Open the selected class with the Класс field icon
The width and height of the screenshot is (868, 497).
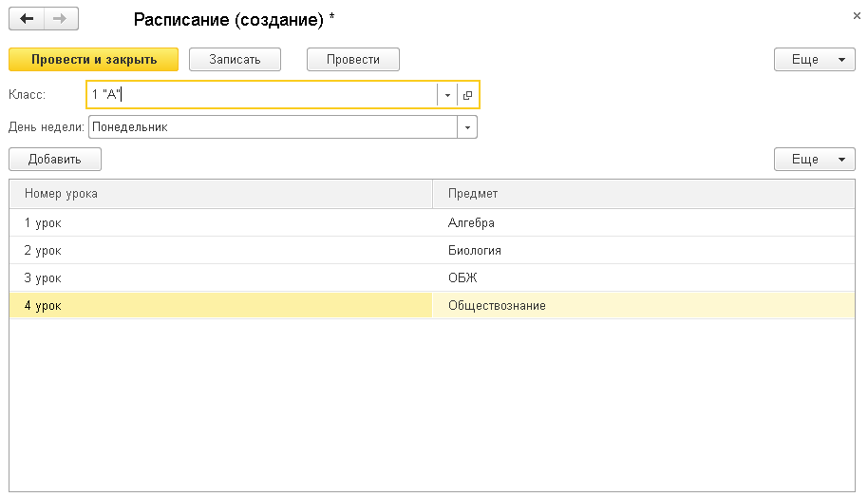pos(468,95)
